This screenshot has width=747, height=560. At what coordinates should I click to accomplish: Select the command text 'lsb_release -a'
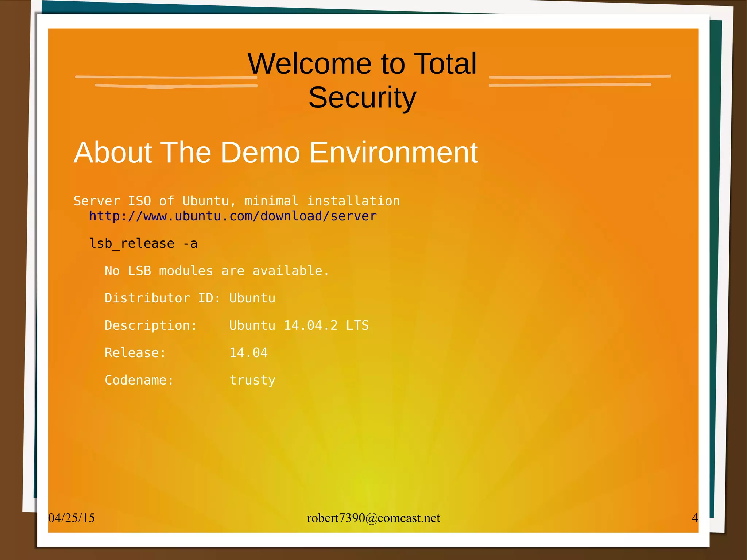(143, 243)
